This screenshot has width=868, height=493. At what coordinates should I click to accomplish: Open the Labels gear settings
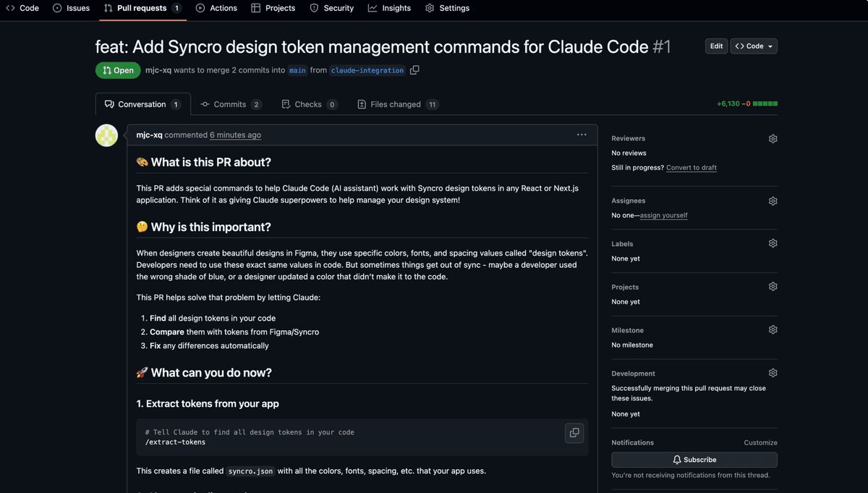click(773, 244)
